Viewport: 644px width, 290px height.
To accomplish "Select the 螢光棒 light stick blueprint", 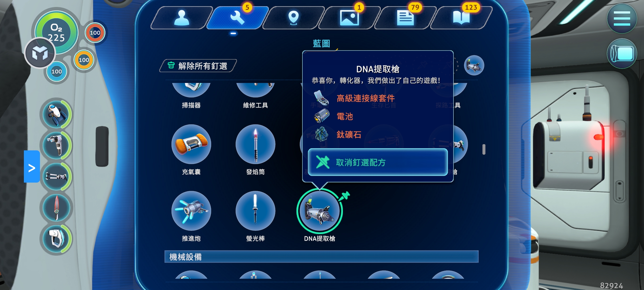I will click(x=255, y=211).
